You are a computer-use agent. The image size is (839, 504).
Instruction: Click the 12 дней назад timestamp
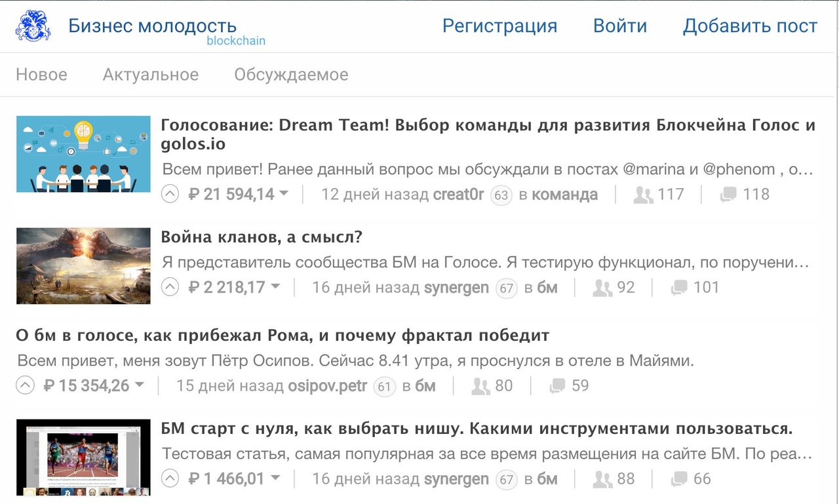(x=375, y=195)
